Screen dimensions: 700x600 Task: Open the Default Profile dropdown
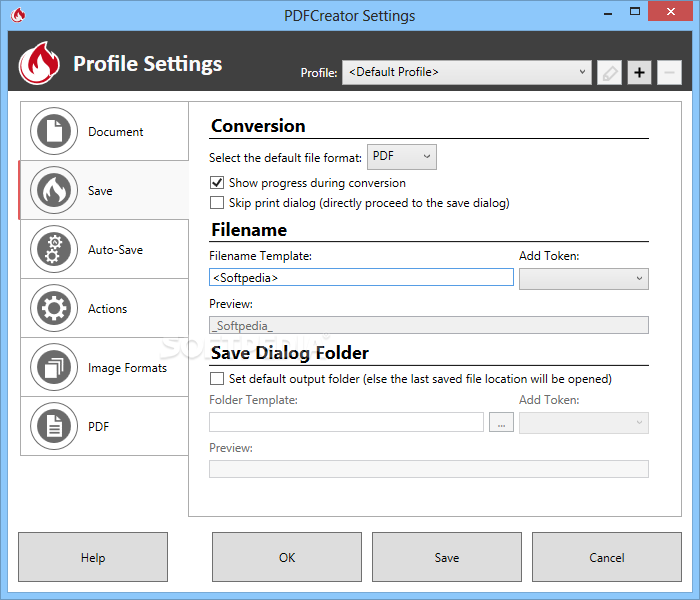[467, 72]
